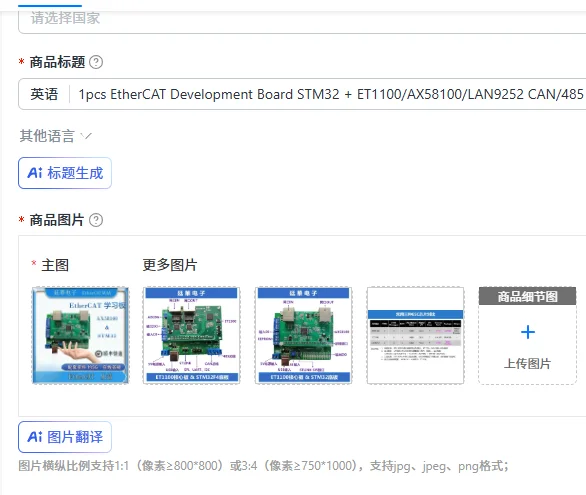The width and height of the screenshot is (586, 495).
Task: Select the 英语 language prefix label
Action: coord(44,94)
